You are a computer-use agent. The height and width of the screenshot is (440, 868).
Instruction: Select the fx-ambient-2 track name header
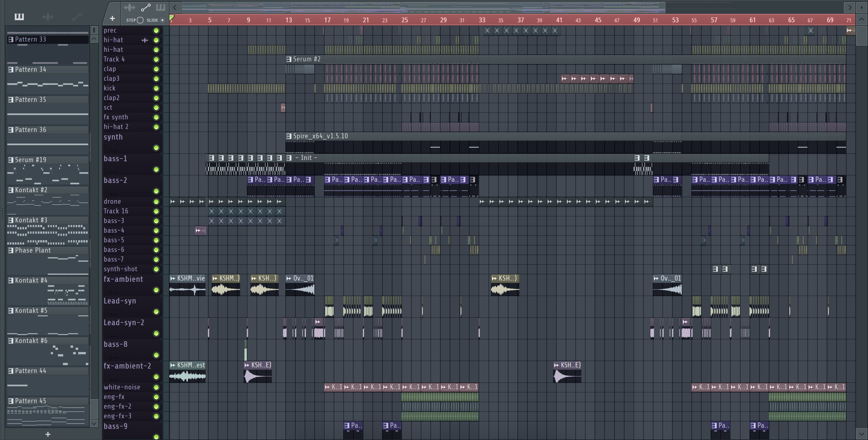tap(127, 366)
